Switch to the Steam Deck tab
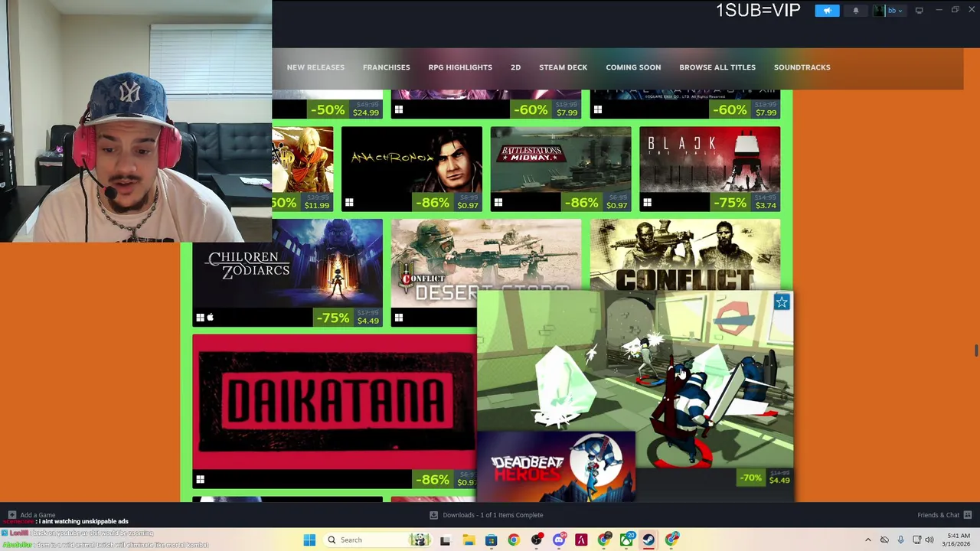This screenshot has width=980, height=551. click(563, 67)
